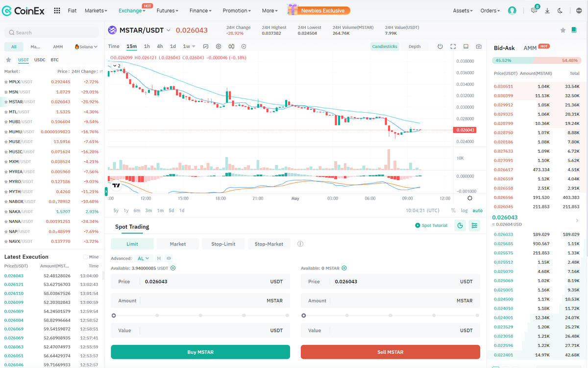Open chart settings hexagon icon
The height and width of the screenshot is (368, 588).
tap(219, 47)
